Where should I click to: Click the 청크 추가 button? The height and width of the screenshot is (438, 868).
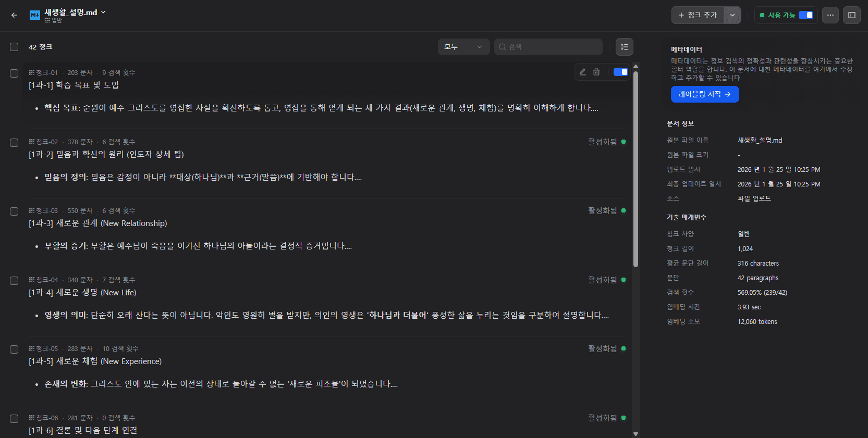tap(698, 15)
